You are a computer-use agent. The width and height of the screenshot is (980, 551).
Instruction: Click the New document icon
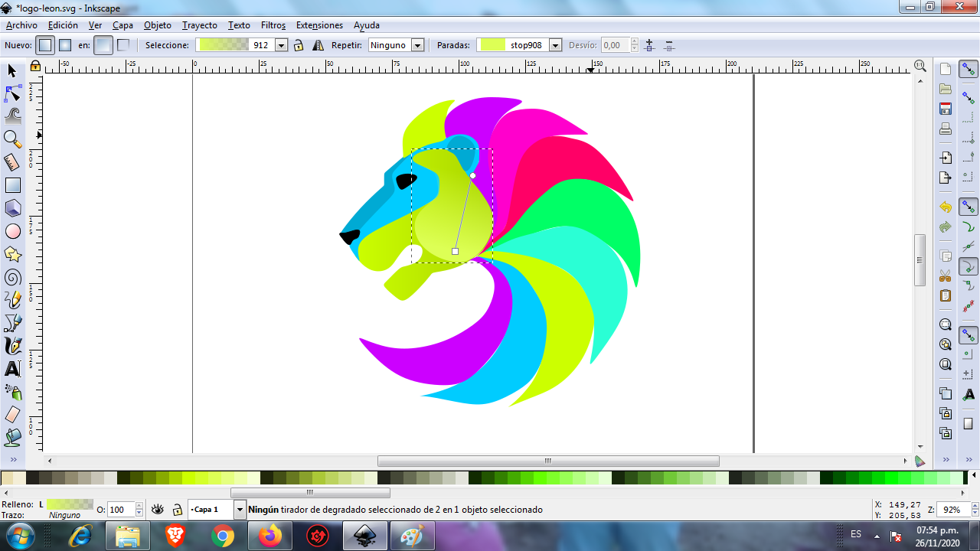946,70
